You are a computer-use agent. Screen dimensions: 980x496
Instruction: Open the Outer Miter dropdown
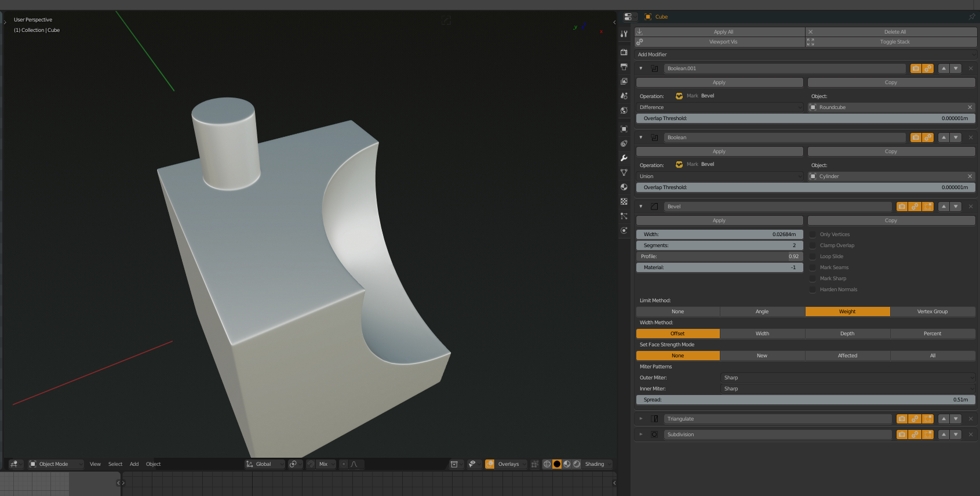pos(848,378)
